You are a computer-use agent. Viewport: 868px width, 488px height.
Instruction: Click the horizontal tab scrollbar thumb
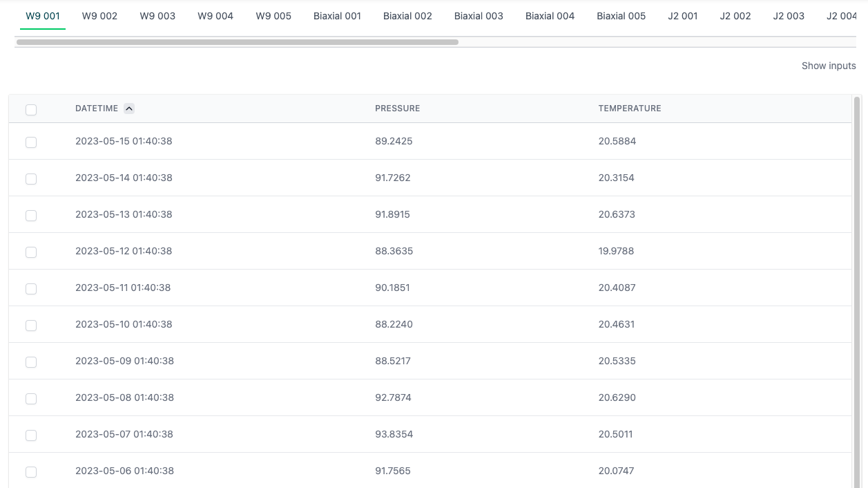[x=237, y=42]
